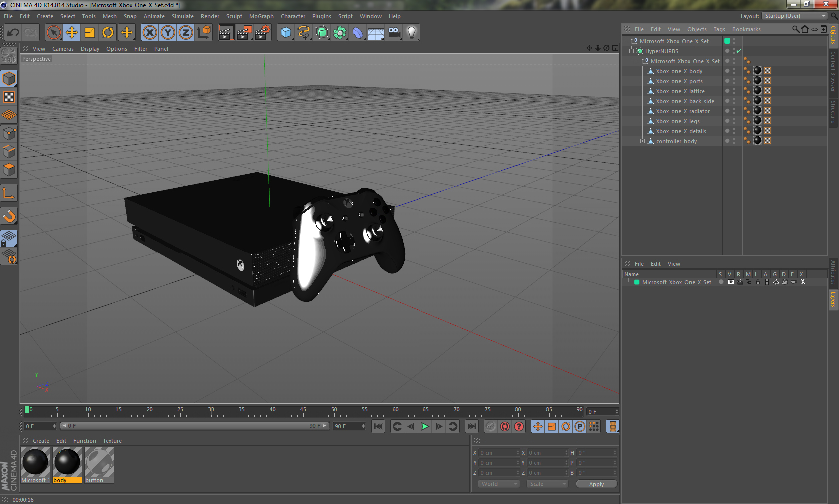Toggle autokeying button
Viewport: 839px width, 504px height.
505,426
